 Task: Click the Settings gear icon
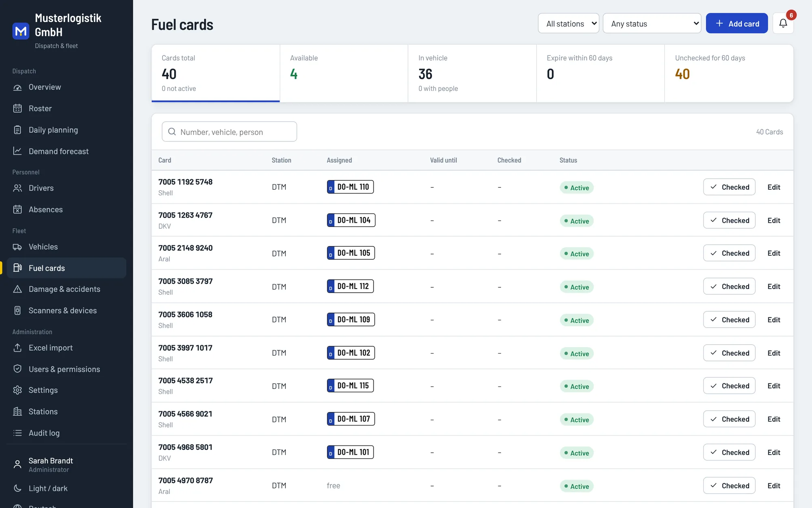pos(17,390)
